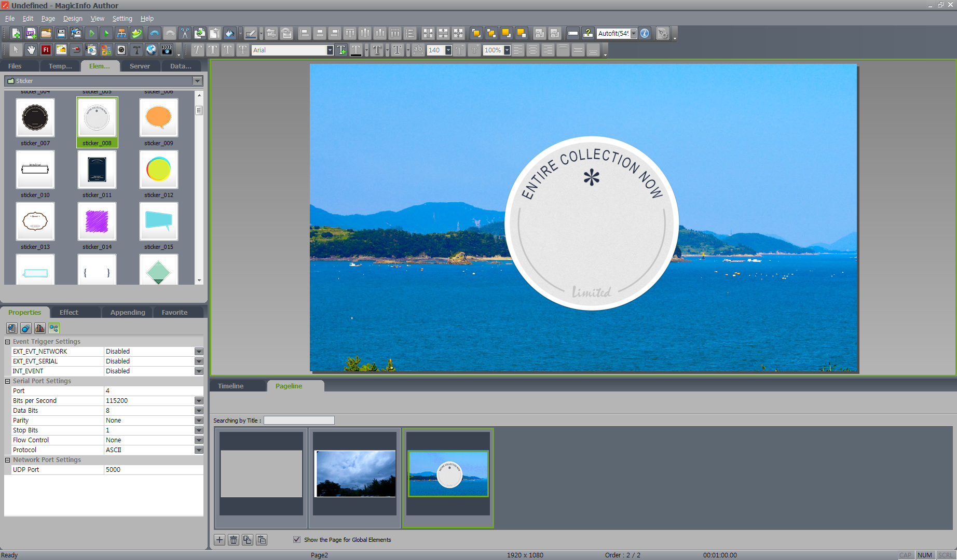The height and width of the screenshot is (560, 957).
Task: Open the Arial font dropdown
Action: pos(330,50)
